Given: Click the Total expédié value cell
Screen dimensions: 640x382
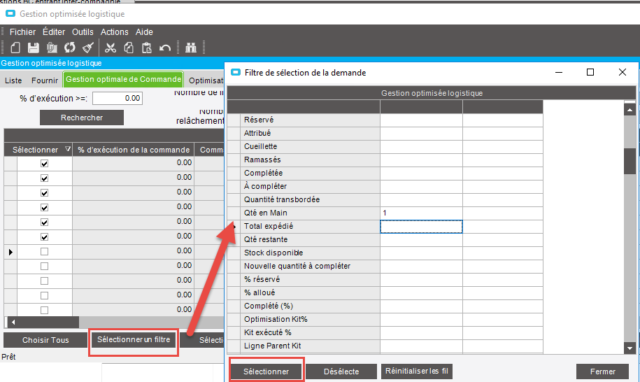Looking at the screenshot, I should [x=421, y=227].
